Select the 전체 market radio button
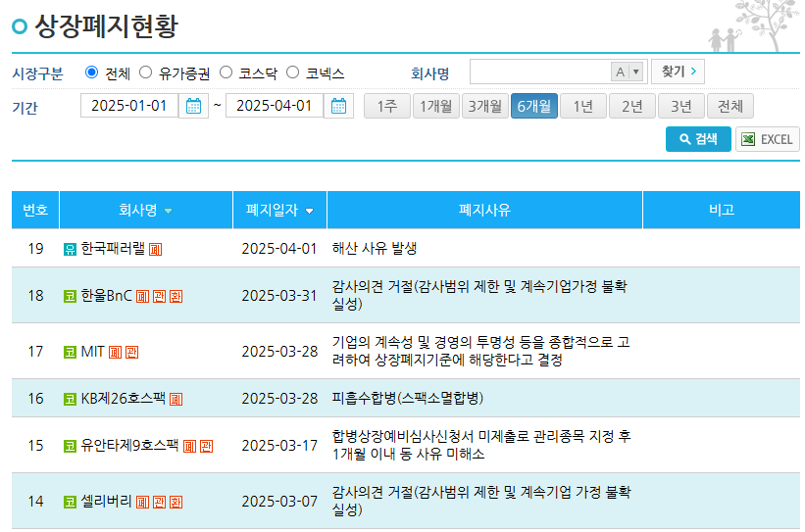 click(91, 73)
